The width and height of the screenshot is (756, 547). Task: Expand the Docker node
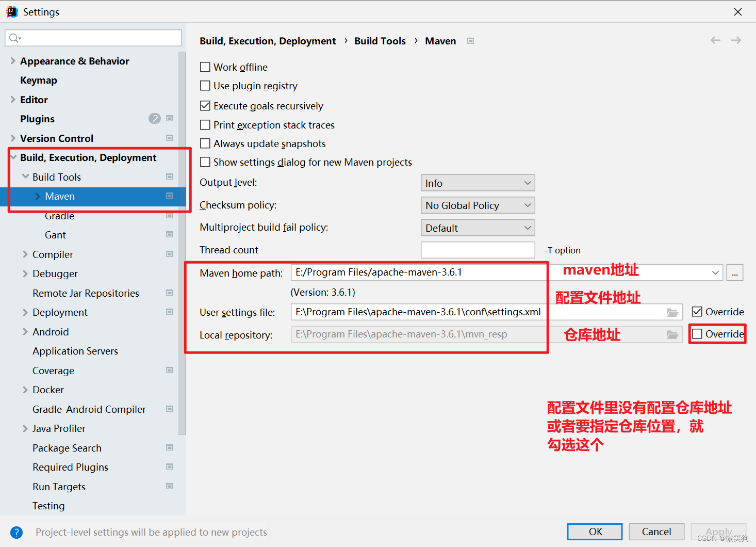[25, 390]
